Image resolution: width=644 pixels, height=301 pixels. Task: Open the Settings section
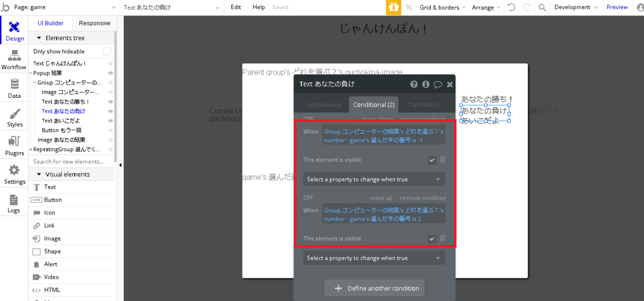(x=14, y=175)
